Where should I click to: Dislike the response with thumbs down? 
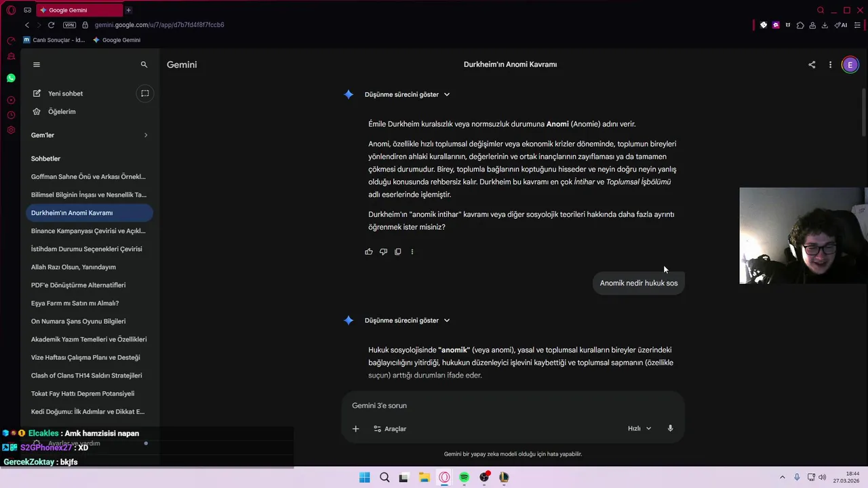[383, 251]
